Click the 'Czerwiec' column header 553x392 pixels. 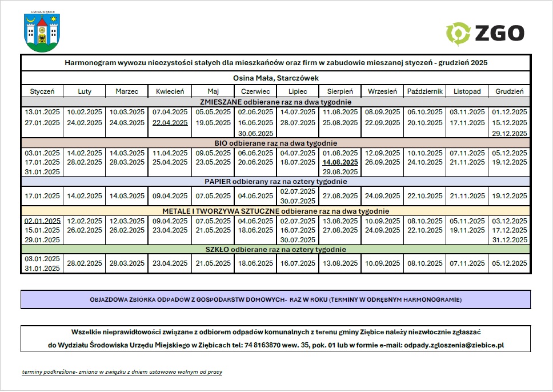[x=255, y=91]
